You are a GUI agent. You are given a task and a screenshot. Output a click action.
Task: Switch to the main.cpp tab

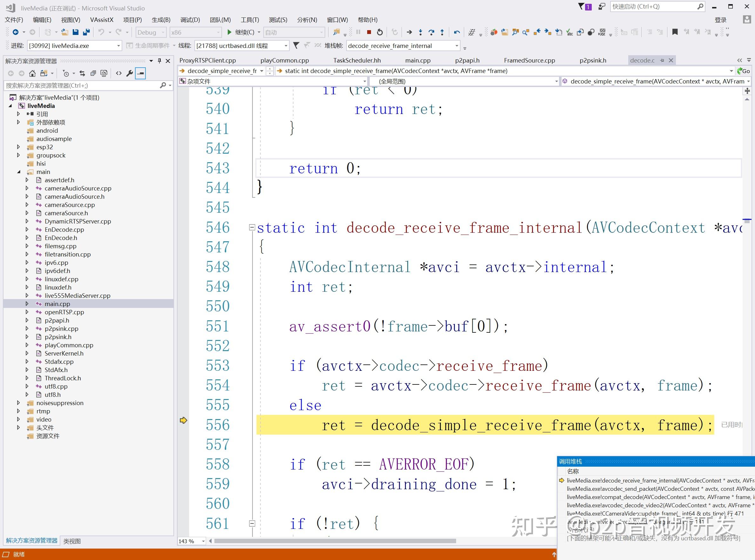[x=418, y=60]
